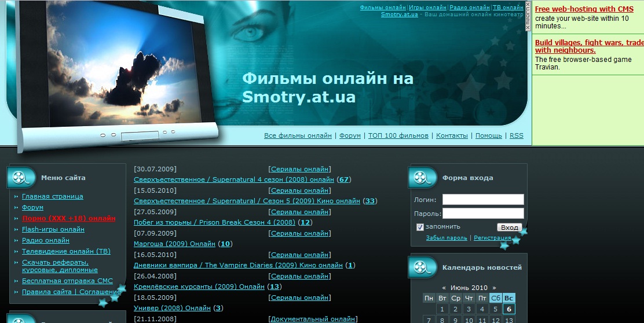Image resolution: width=644 pixels, height=323 pixels.
Task: Go to next month with the » arrow
Action: tap(494, 288)
